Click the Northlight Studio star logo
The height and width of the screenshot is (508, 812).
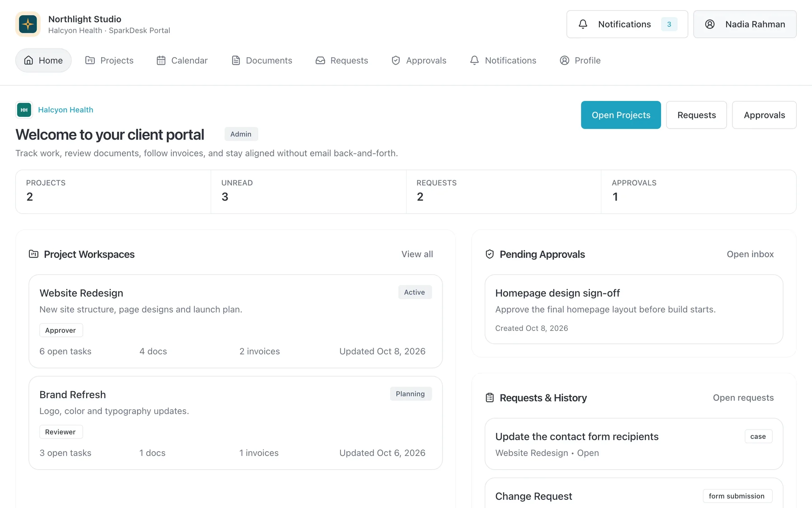pyautogui.click(x=28, y=24)
